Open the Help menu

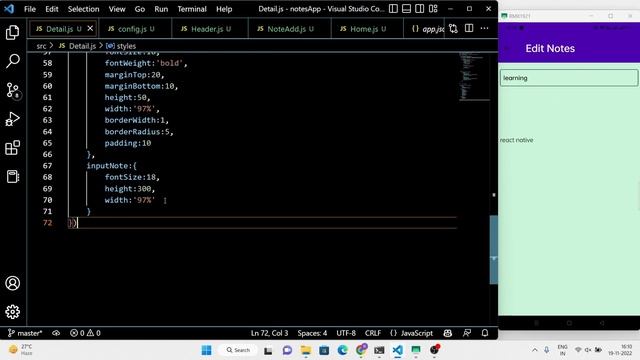[x=224, y=9]
